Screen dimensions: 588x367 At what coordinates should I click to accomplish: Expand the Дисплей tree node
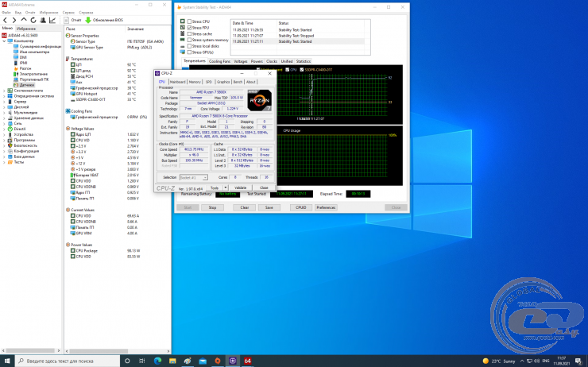[x=4, y=106]
